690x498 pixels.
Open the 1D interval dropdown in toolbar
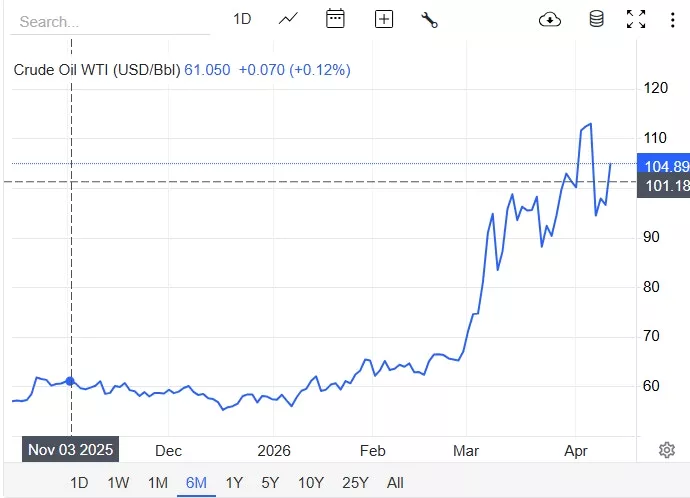[x=242, y=19]
